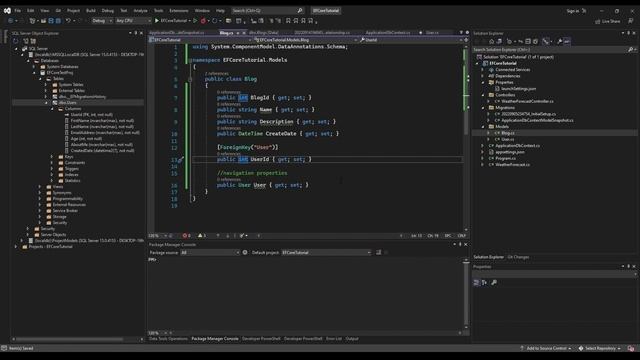Refresh the SQL Server Object Explorer
The width and height of the screenshot is (640, 360).
[x=16, y=41]
